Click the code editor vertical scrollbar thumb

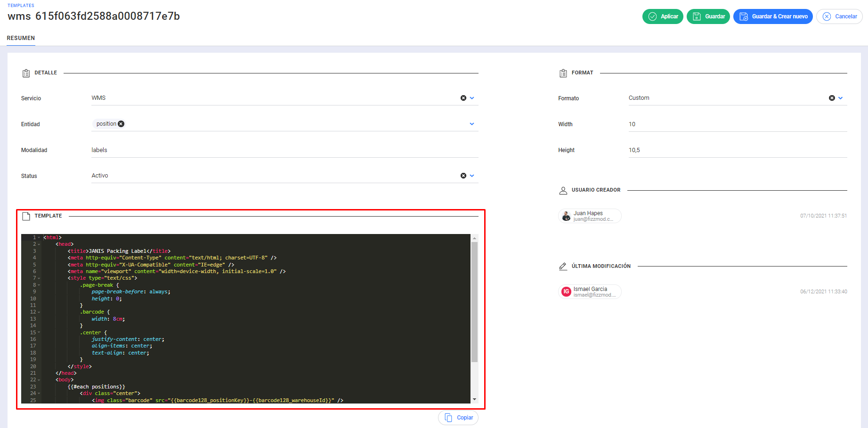coord(474,302)
